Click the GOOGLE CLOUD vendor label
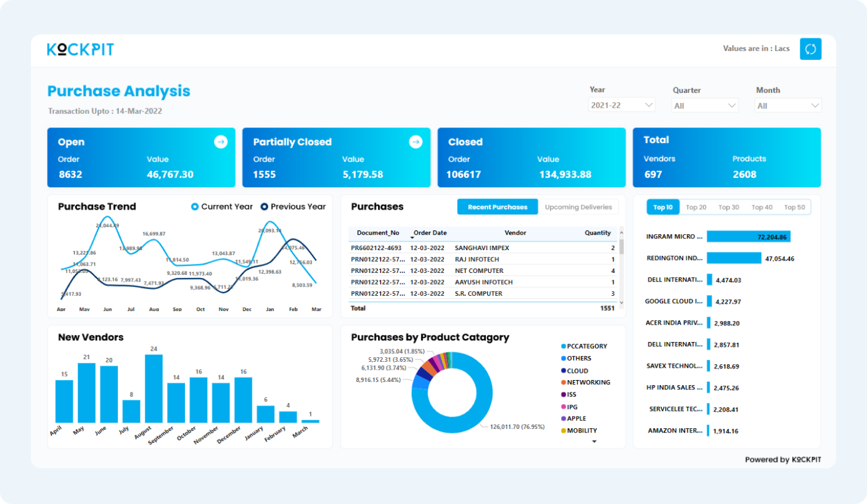This screenshot has height=504, width=867. point(674,301)
